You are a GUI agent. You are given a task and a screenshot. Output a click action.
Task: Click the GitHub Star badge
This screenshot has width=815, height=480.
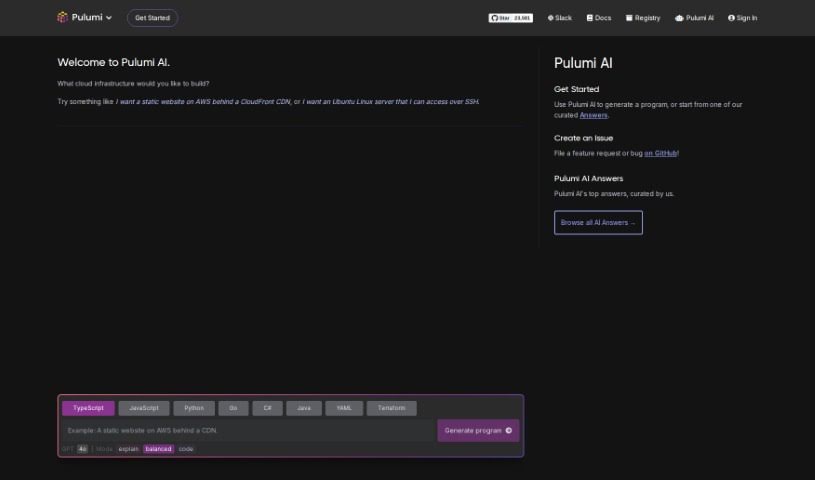tap(510, 18)
